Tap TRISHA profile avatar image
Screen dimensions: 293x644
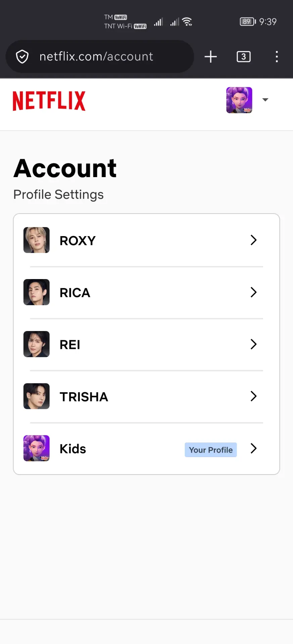pos(37,396)
